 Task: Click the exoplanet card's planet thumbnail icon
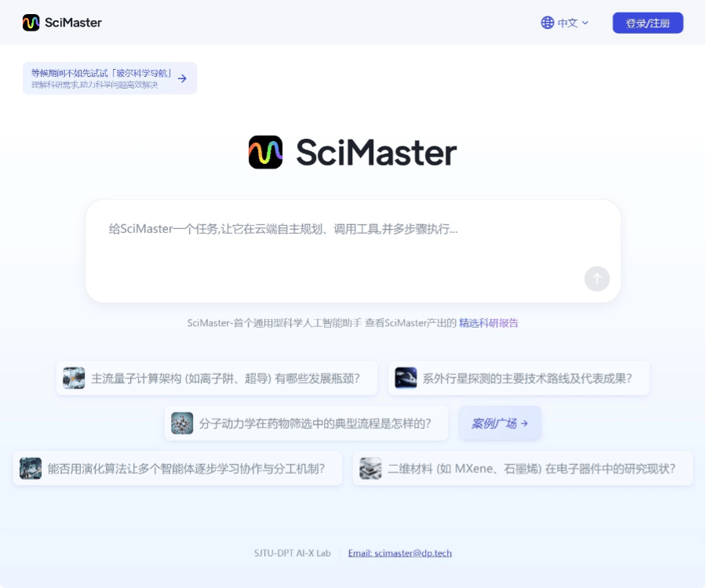click(x=406, y=378)
